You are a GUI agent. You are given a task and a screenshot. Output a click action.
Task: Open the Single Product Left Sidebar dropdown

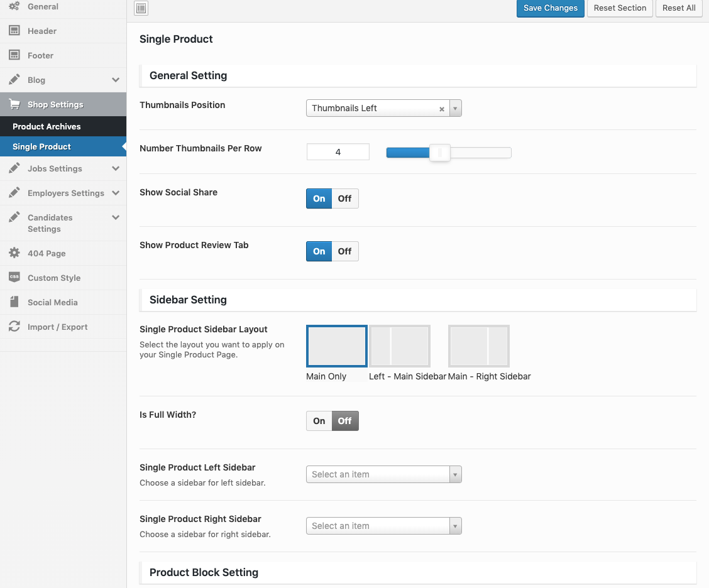(x=383, y=474)
